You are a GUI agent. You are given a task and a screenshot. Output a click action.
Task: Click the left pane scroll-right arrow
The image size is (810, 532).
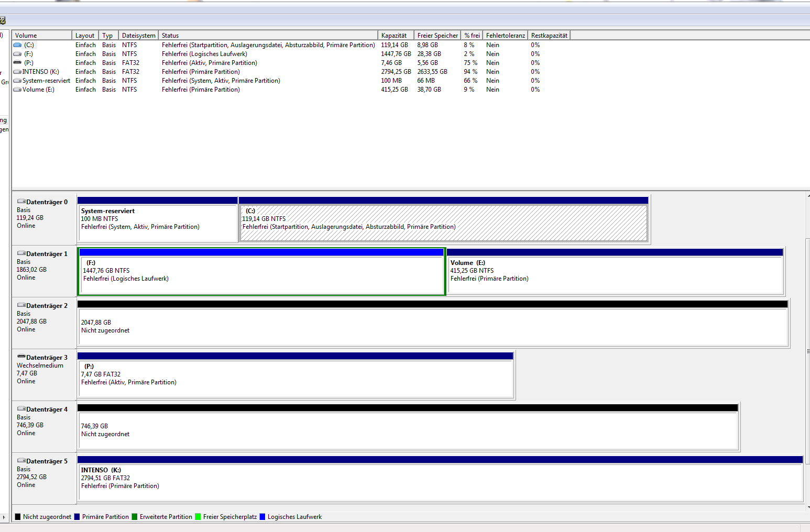pos(4,517)
